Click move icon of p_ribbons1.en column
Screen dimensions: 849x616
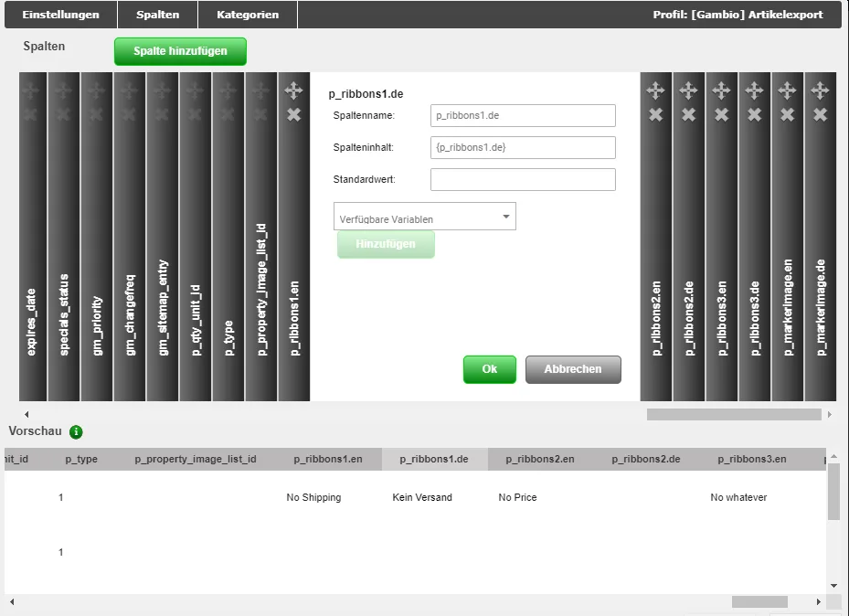click(x=293, y=91)
